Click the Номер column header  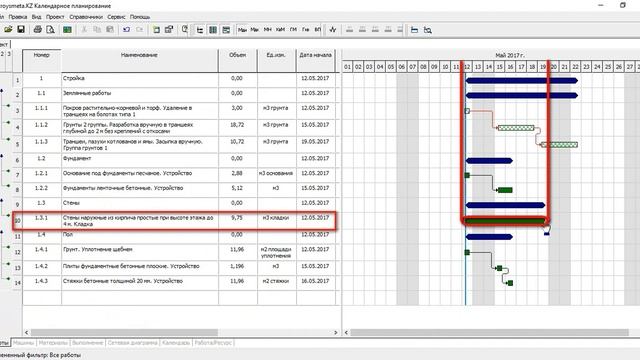[x=42, y=60]
